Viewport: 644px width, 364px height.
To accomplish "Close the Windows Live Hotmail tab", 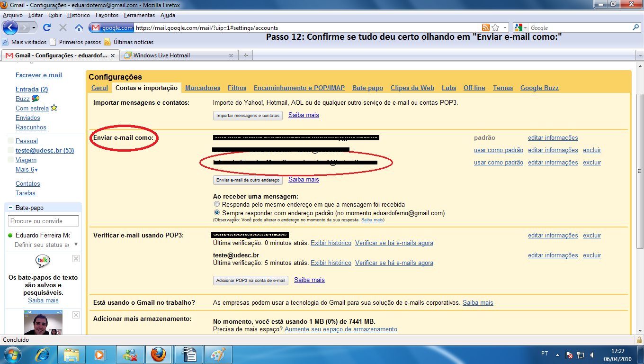I will (x=231, y=55).
